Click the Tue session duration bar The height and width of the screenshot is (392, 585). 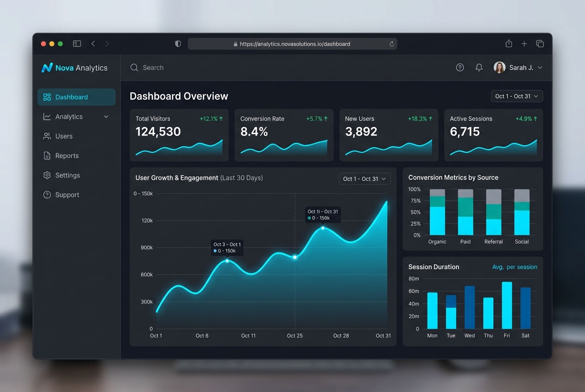point(451,312)
